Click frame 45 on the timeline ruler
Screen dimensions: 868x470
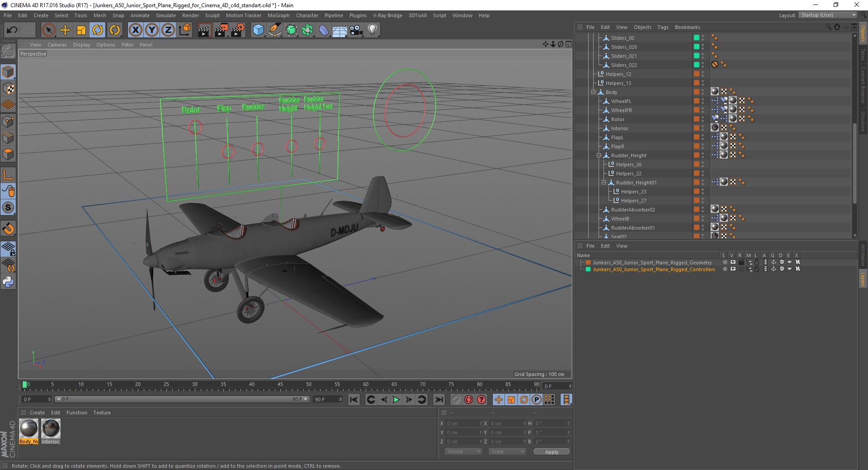pos(280,385)
